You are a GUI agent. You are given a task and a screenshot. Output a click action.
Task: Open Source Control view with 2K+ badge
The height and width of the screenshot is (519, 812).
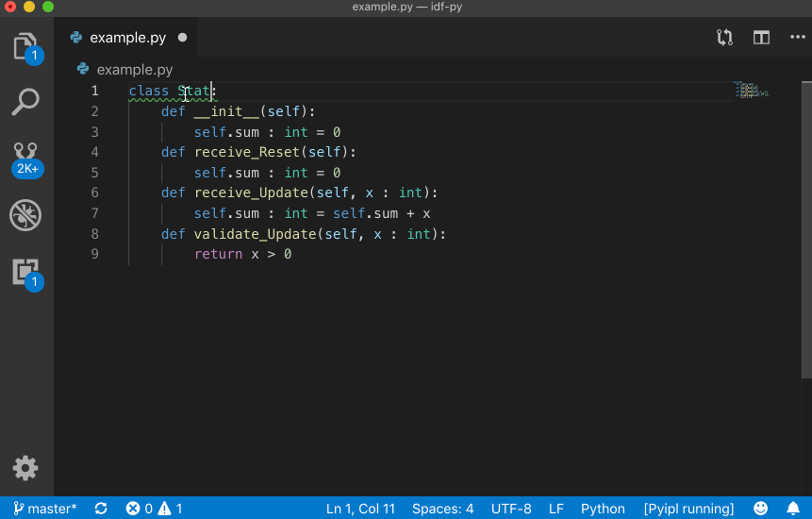pyautogui.click(x=26, y=160)
